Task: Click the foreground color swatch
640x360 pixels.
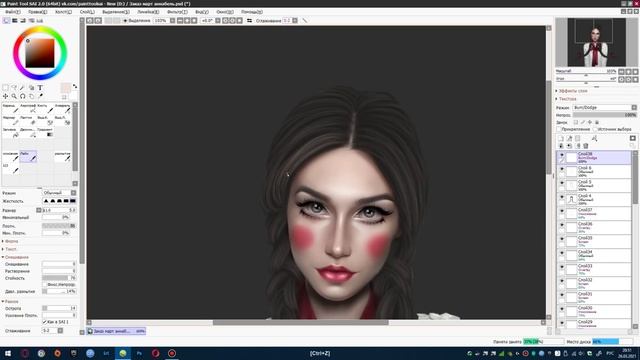Action: point(65,87)
